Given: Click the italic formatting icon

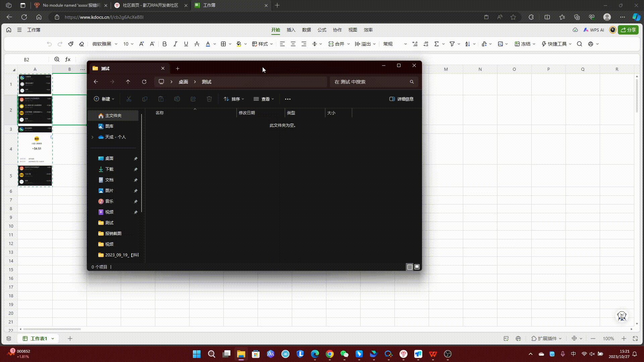Looking at the screenshot, I should point(175,44).
